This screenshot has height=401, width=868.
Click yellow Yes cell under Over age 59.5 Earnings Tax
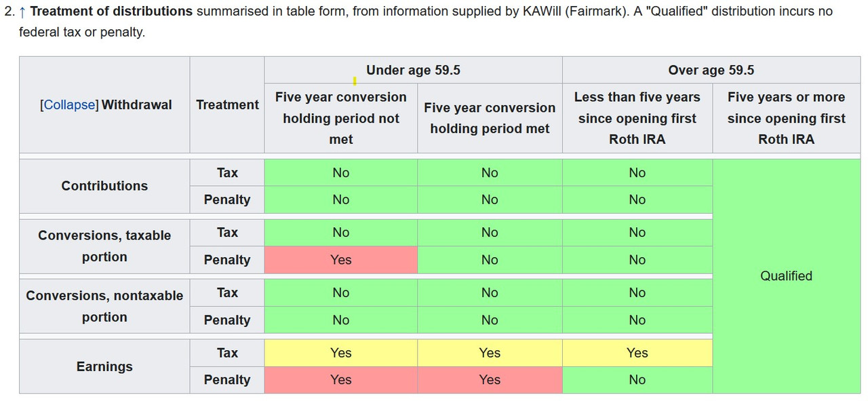point(637,353)
